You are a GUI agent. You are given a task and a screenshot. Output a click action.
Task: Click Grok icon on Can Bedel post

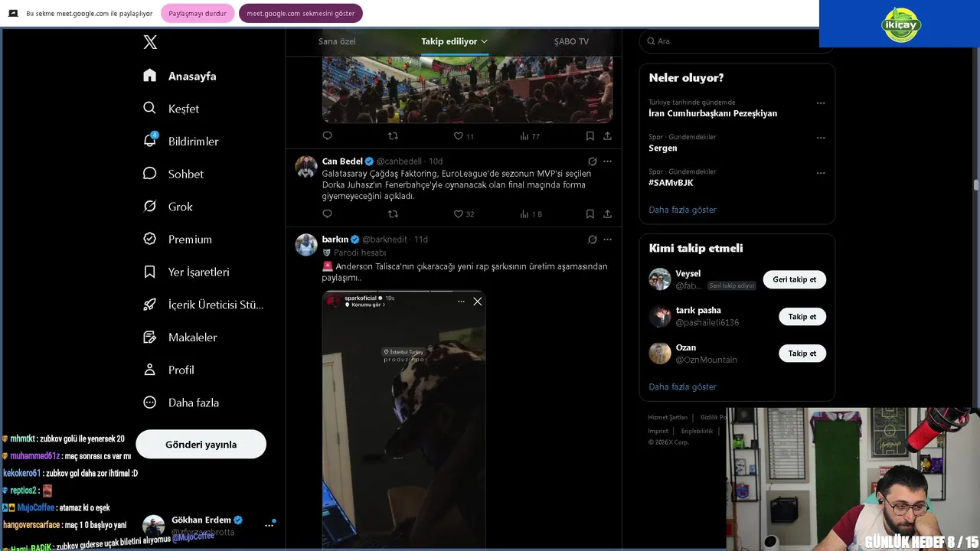(592, 161)
